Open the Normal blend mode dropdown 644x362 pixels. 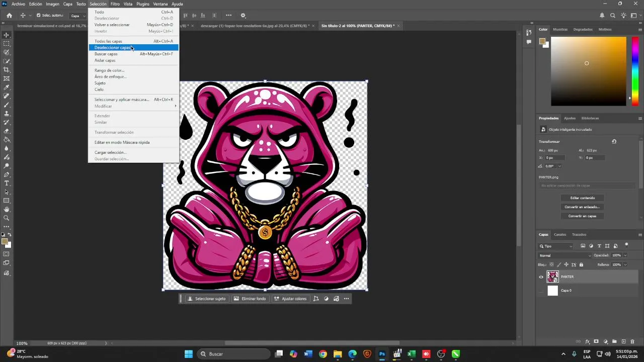(x=565, y=255)
